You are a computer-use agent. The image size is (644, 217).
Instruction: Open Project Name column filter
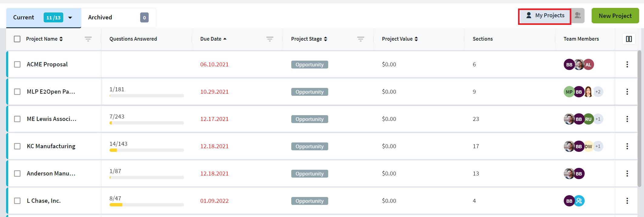[88, 39]
